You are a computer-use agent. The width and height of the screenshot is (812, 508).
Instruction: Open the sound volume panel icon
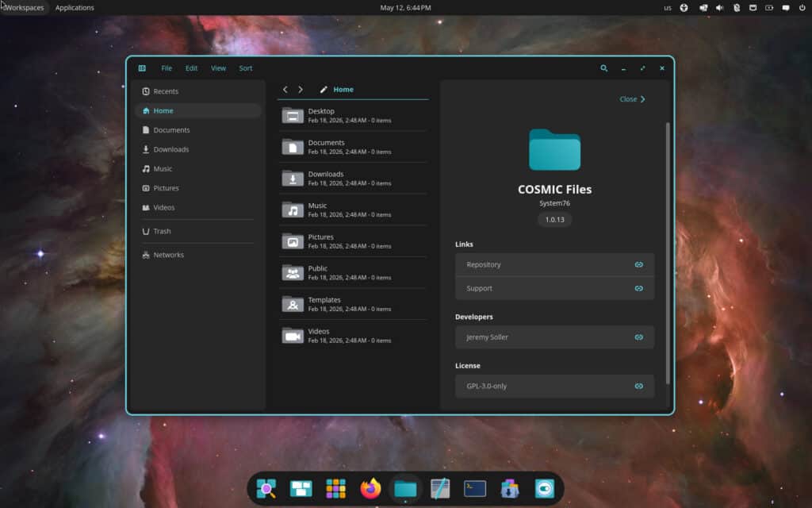click(x=719, y=8)
